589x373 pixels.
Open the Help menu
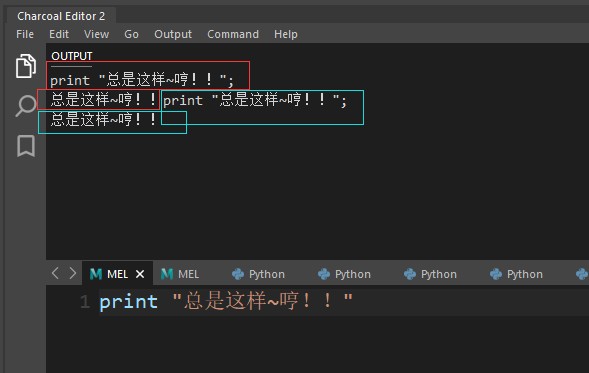point(285,34)
